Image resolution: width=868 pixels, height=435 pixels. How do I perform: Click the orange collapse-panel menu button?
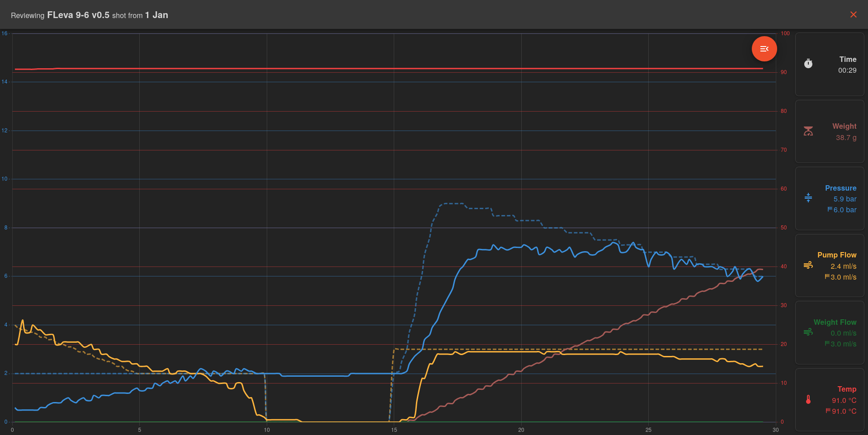tap(764, 49)
